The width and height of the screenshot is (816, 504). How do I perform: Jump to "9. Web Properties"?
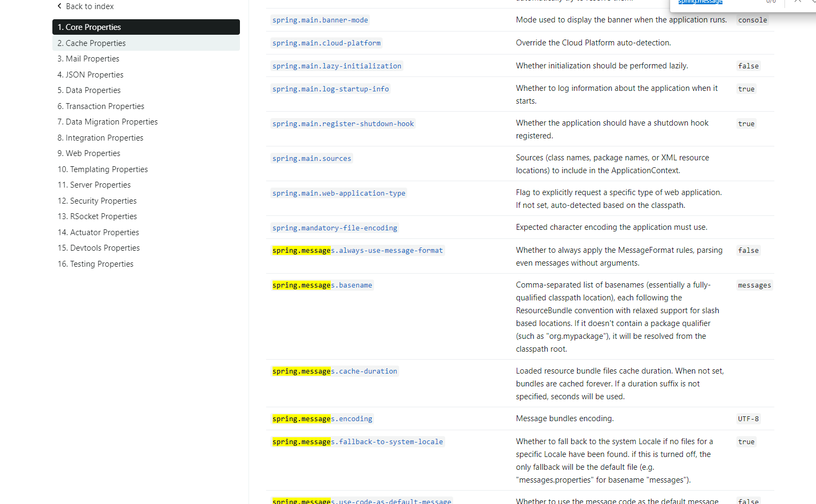pyautogui.click(x=89, y=153)
